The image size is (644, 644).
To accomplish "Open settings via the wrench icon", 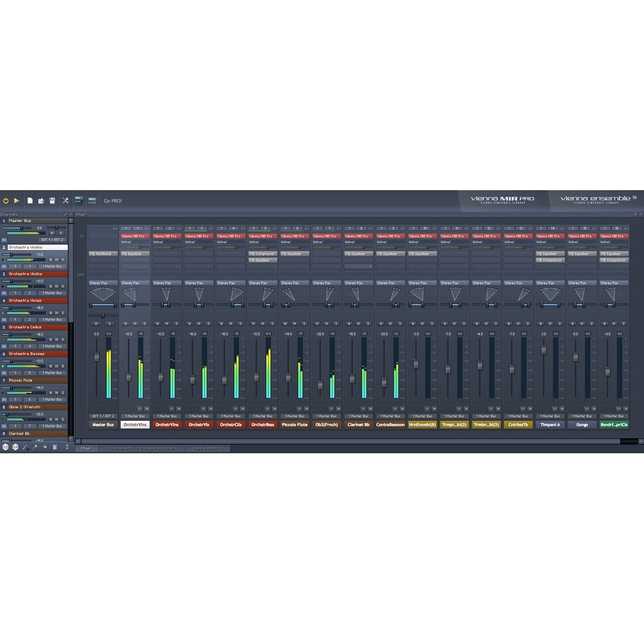I will pos(65,200).
